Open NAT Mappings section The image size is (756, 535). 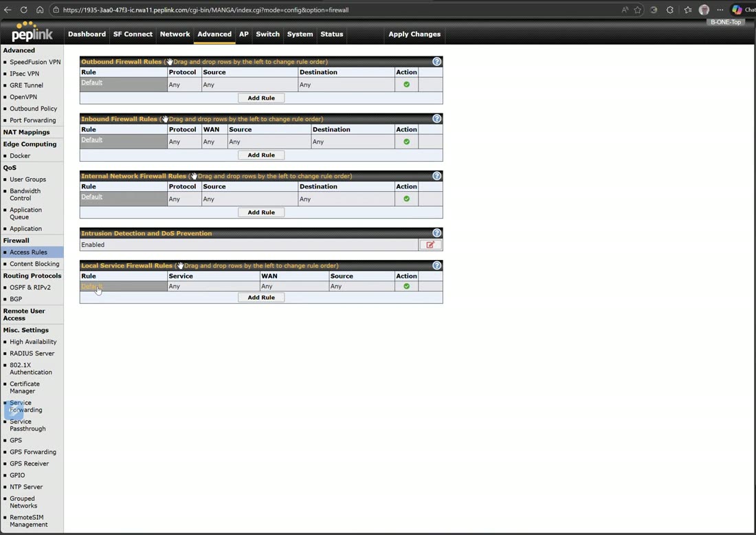tap(27, 132)
